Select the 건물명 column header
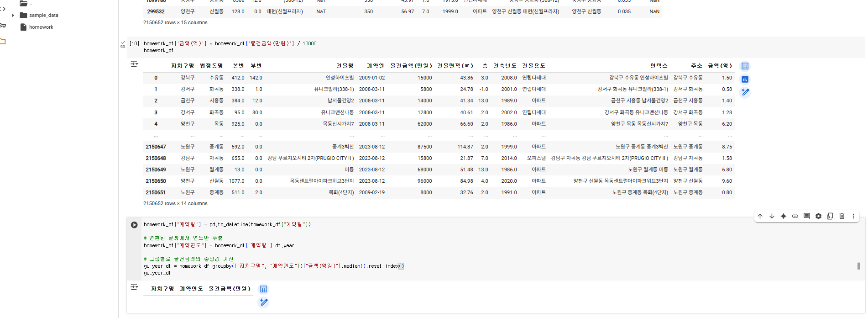868x318 pixels. click(x=345, y=66)
